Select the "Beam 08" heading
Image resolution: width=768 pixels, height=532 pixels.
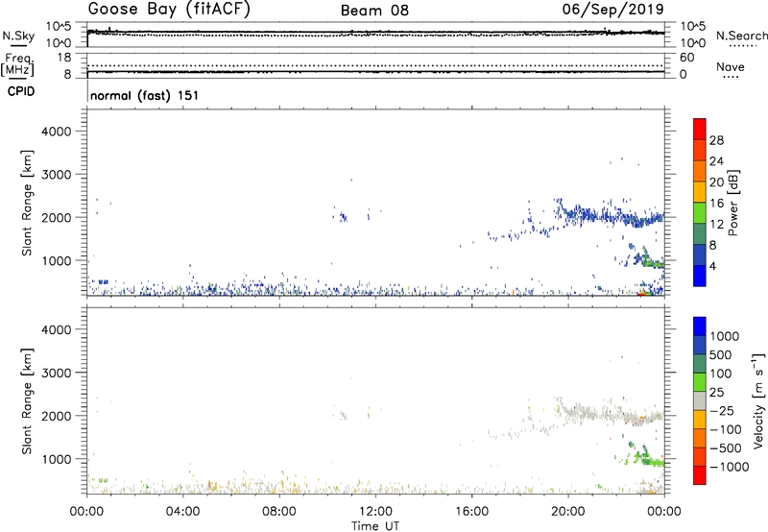[374, 11]
